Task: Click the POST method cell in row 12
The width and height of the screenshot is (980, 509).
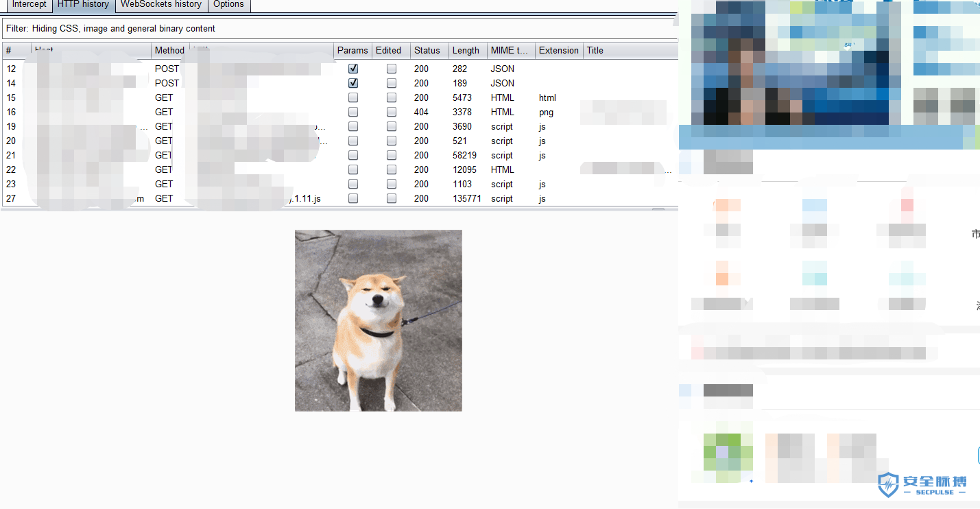Action: (x=167, y=69)
